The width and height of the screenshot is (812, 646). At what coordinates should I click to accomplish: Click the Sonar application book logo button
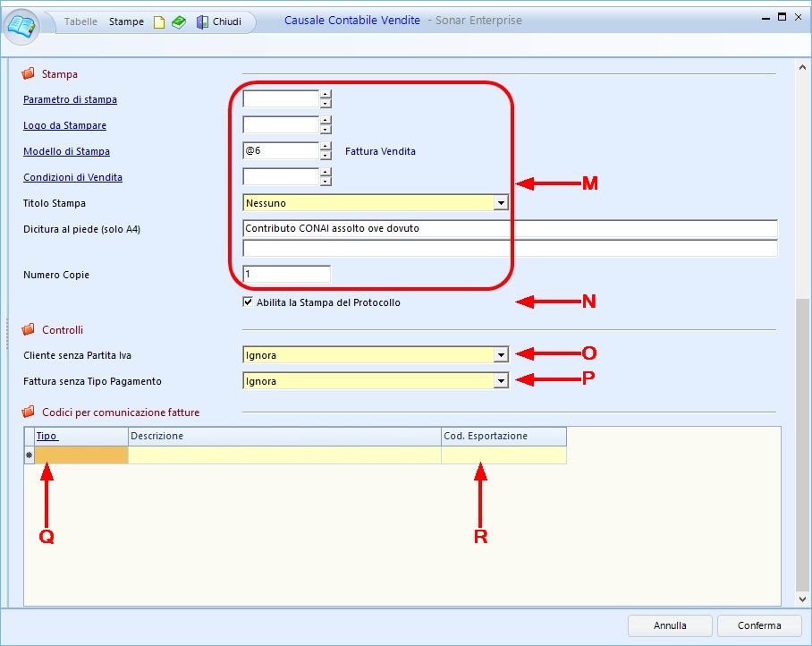(x=22, y=22)
